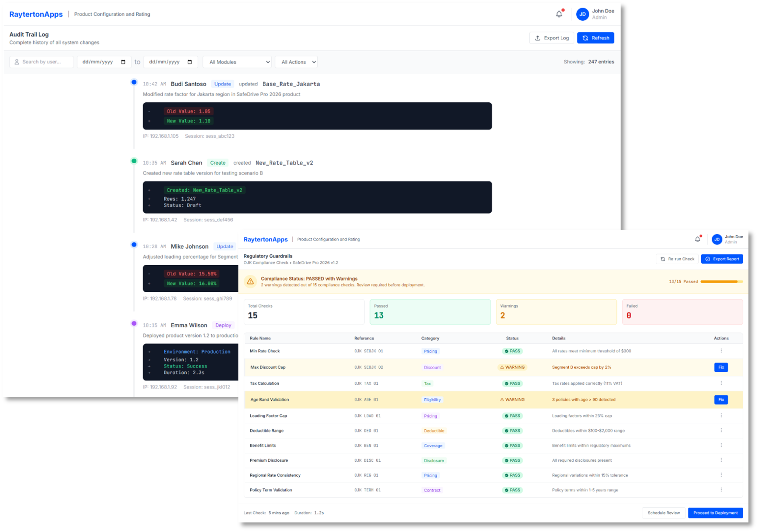Screen dimensions: 758x532
Task: Open the John Doe profile avatar menu
Action: 583,14
